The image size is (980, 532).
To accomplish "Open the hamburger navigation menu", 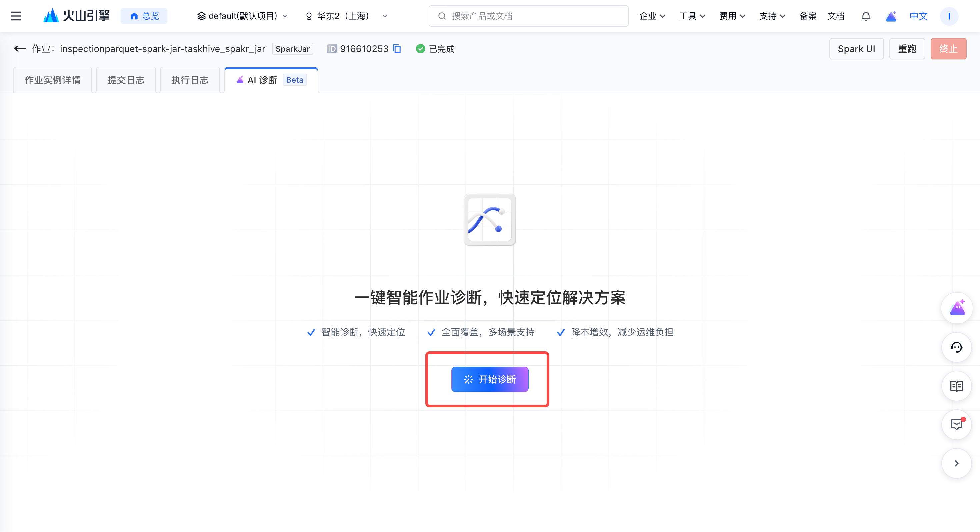I will tap(16, 16).
